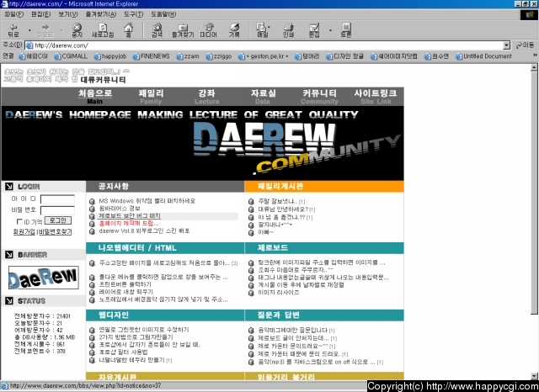Click the address bar URL field

[264, 45]
